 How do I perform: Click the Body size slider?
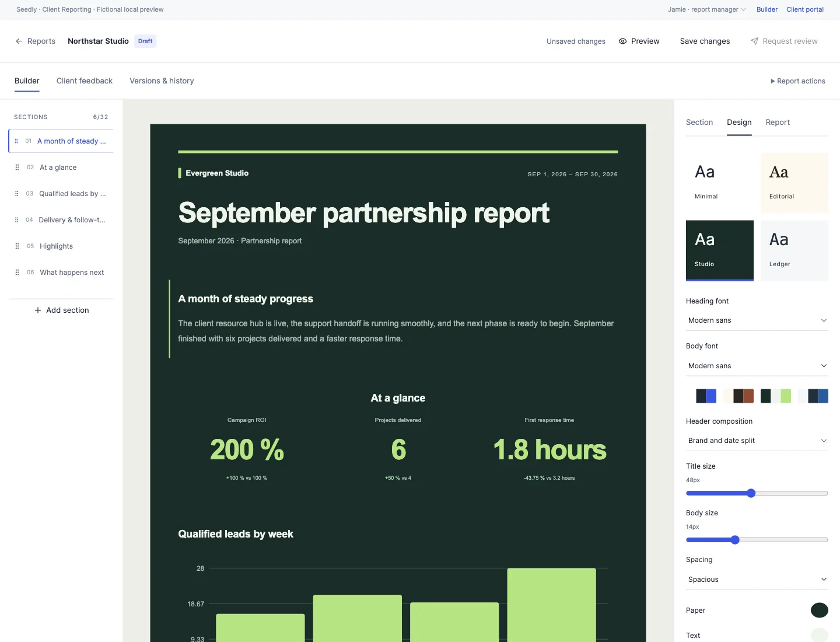click(x=757, y=540)
